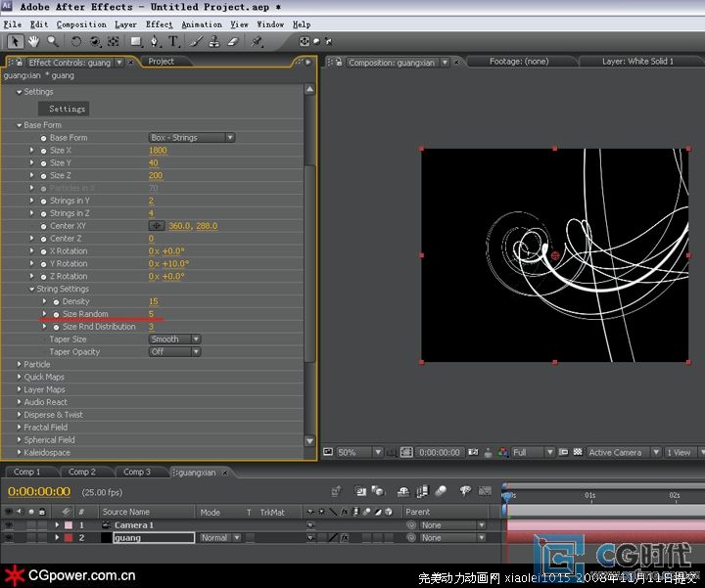Select the Zoom magnifier tool
Image resolution: width=705 pixels, height=588 pixels.
coord(53,42)
